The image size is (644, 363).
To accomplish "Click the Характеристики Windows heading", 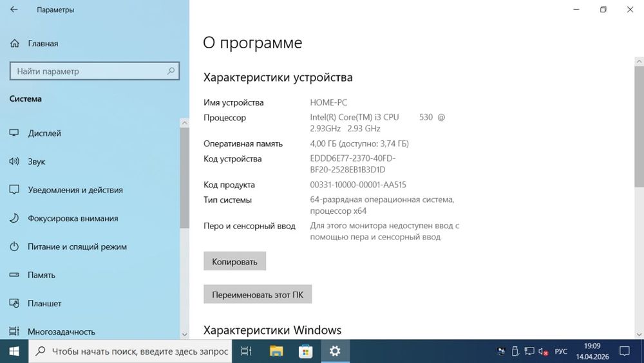I will (x=272, y=330).
